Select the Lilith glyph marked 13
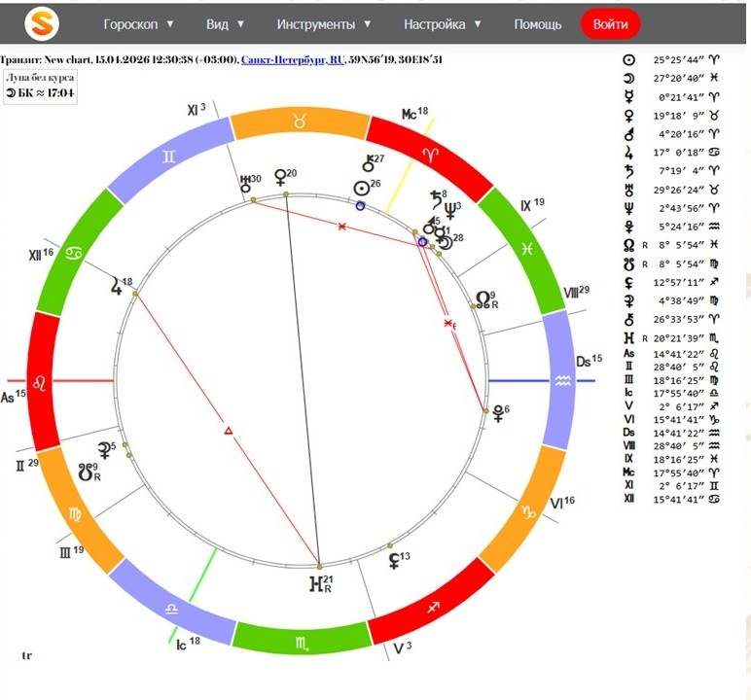This screenshot has width=751, height=700. 394,561
